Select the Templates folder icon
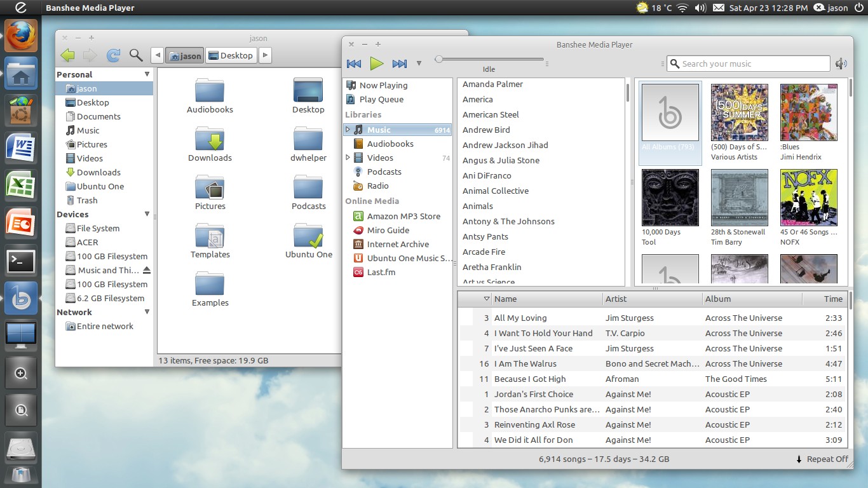This screenshot has height=488, width=868. (x=210, y=241)
